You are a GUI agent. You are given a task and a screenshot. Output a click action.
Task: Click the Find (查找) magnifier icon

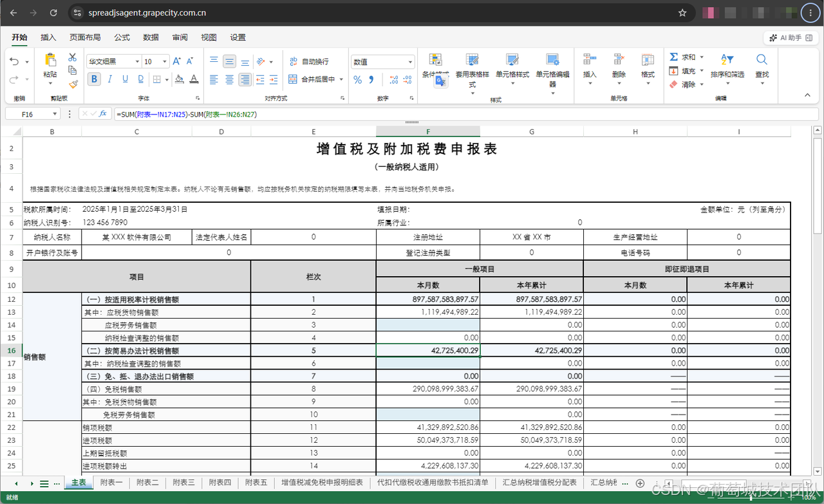pyautogui.click(x=762, y=60)
